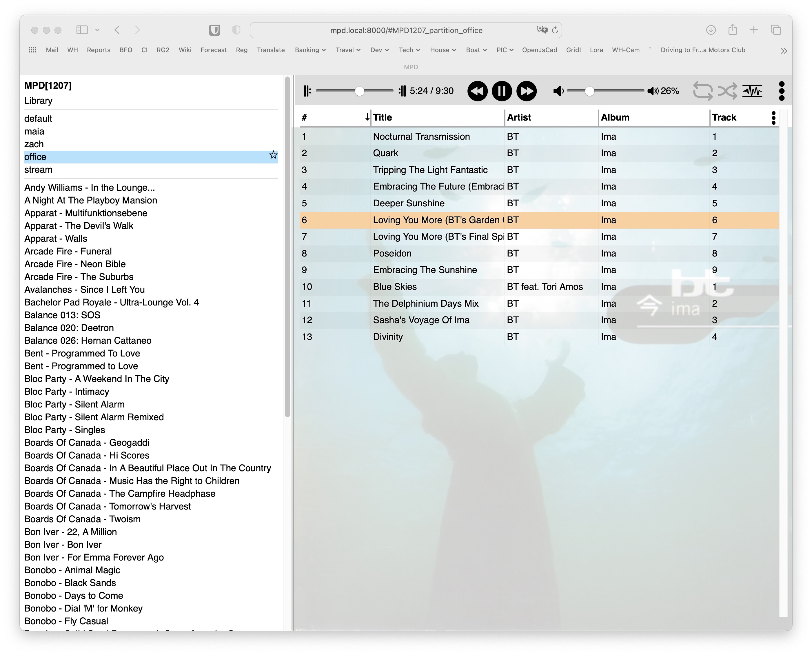
Task: Open Arcade Fire - Funeral album
Action: tap(68, 251)
